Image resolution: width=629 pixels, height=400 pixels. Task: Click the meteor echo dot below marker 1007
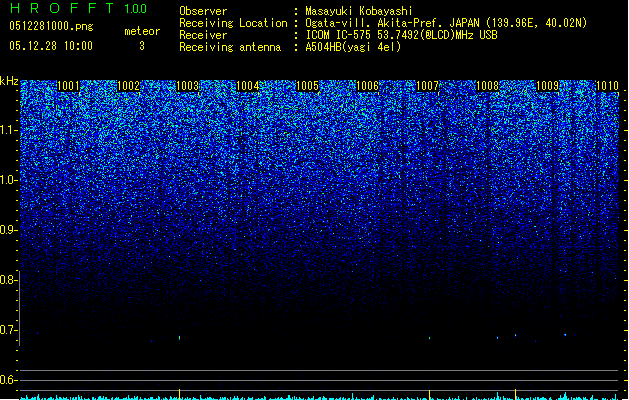click(x=430, y=338)
